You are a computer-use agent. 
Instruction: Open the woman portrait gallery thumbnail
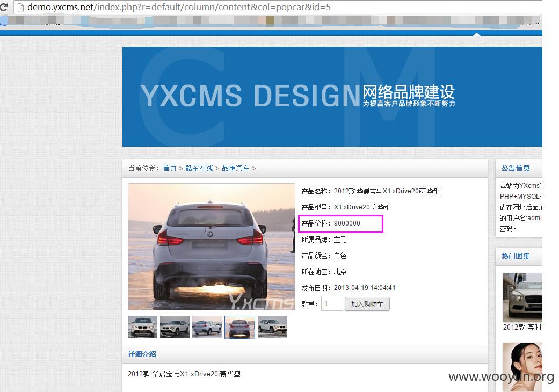coord(522,367)
